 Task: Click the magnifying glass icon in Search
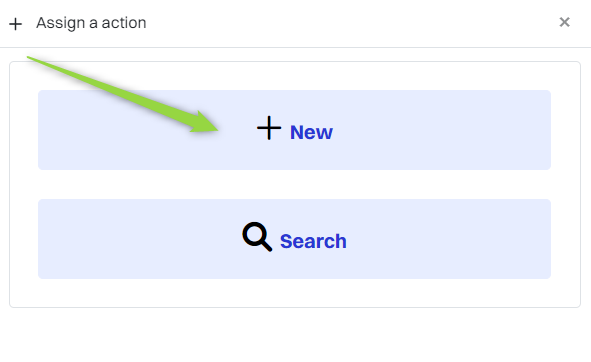pos(257,237)
